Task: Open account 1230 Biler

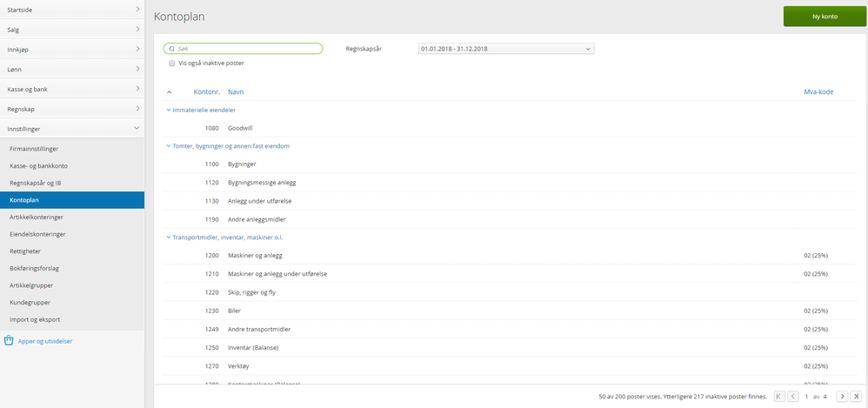Action: (x=510, y=311)
